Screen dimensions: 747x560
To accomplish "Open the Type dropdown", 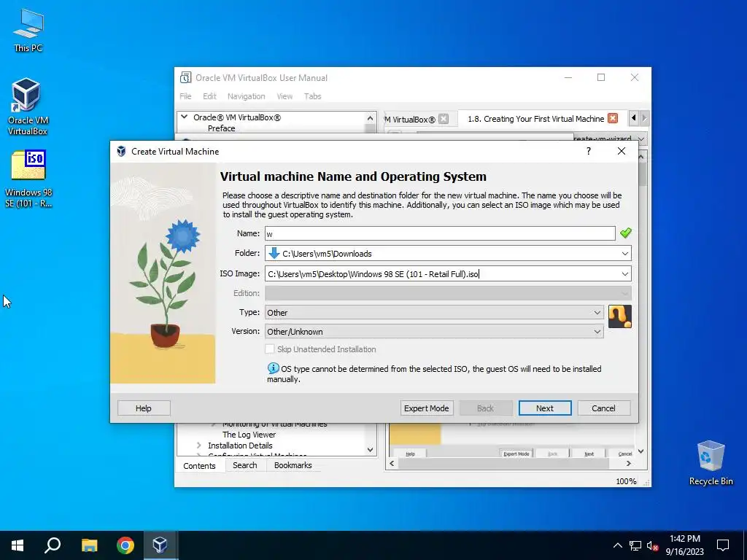I will click(x=597, y=312).
